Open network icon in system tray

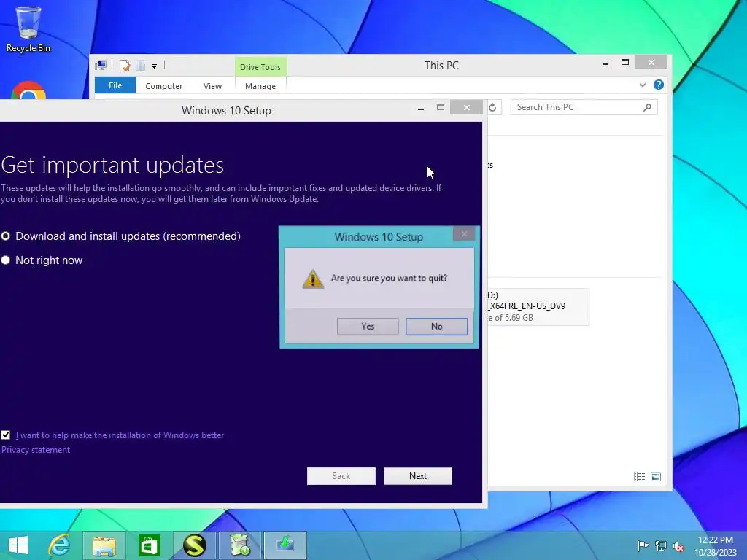(660, 545)
